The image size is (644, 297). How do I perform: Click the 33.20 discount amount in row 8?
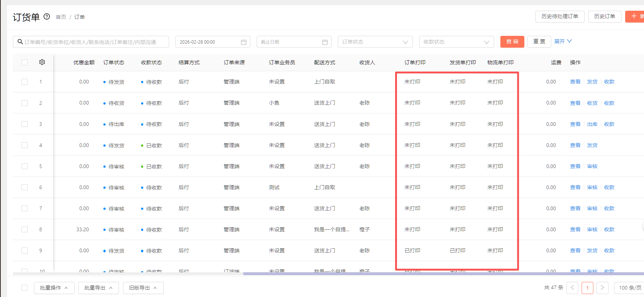coord(83,229)
